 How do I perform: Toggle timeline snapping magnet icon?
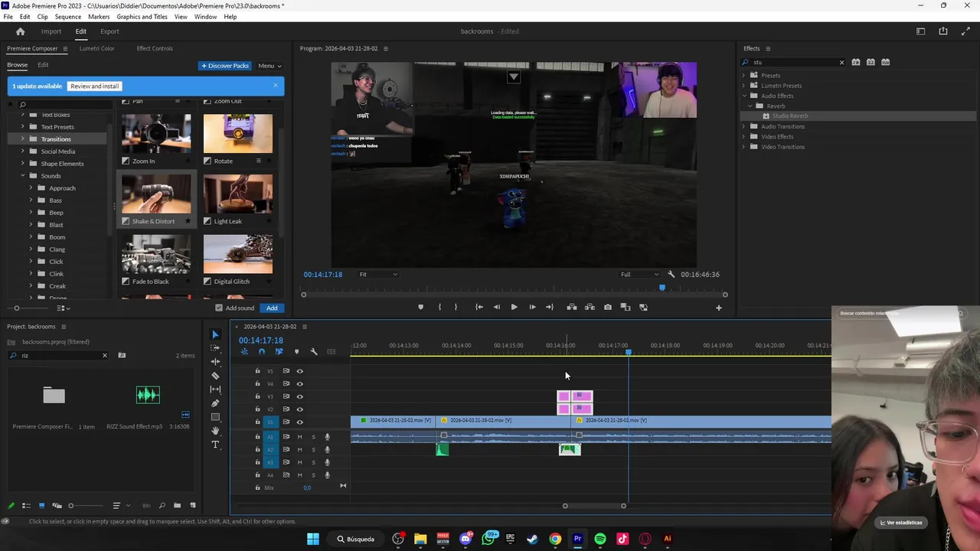pyautogui.click(x=262, y=352)
